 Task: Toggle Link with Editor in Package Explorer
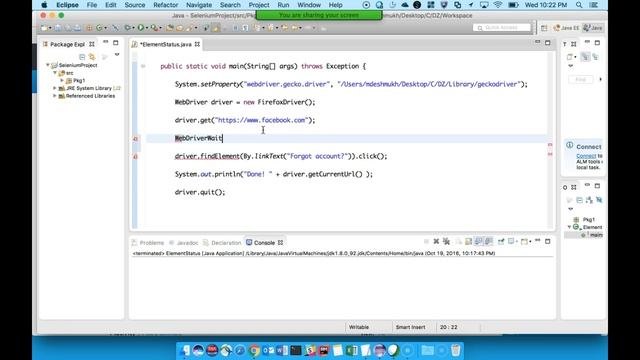pos(92,57)
